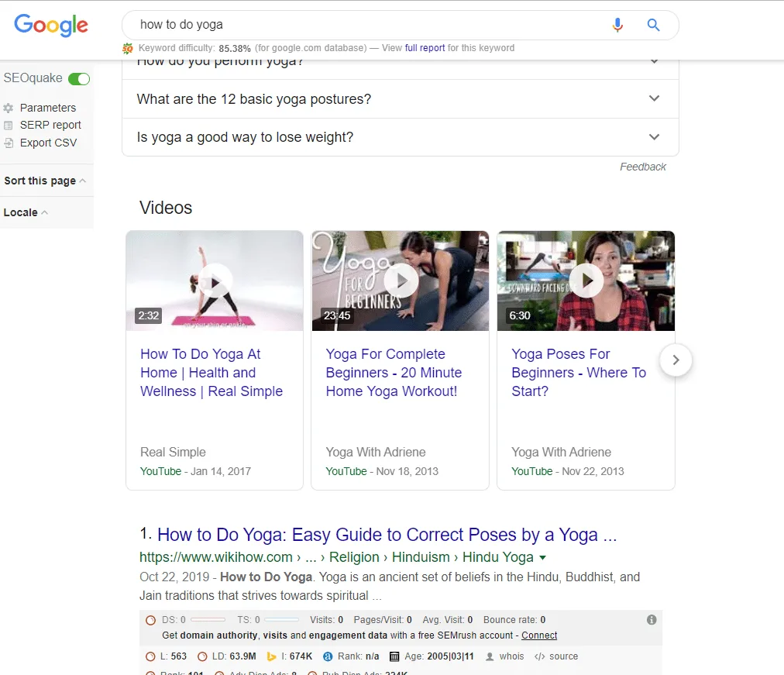Open the SERP report

pyautogui.click(x=50, y=125)
